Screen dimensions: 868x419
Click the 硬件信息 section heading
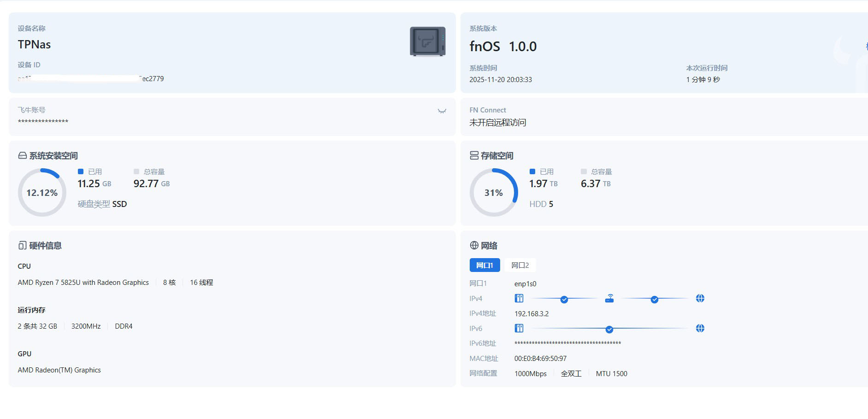point(45,246)
